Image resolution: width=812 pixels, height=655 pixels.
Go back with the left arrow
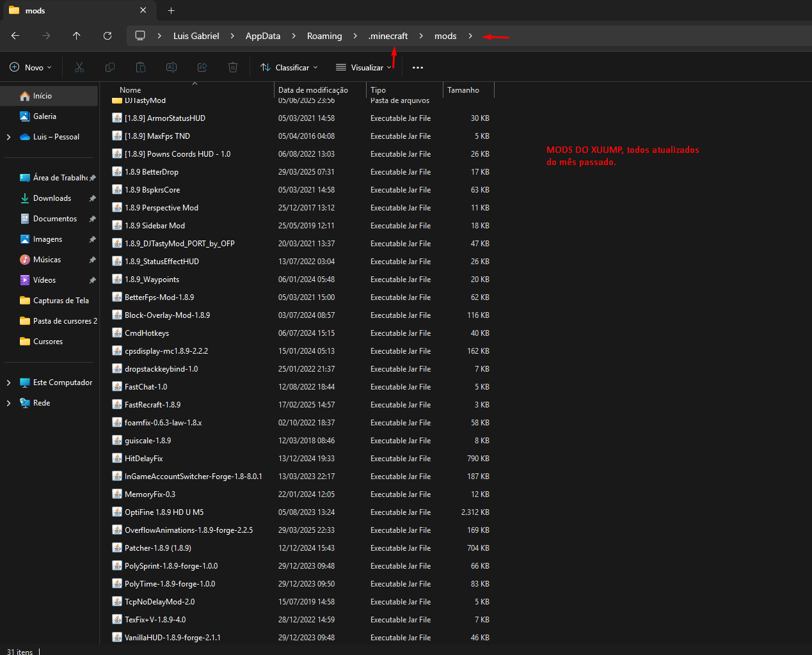click(15, 36)
